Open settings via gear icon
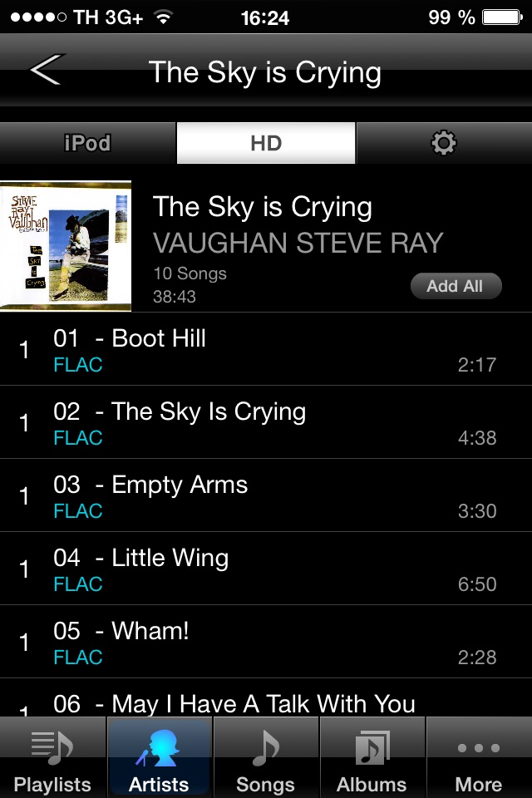The height and width of the screenshot is (798, 532). 444,143
